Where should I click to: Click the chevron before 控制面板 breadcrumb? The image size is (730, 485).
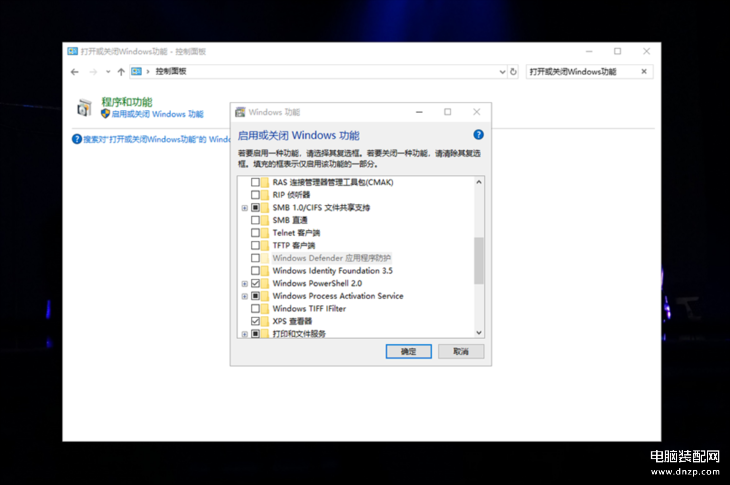click(x=148, y=72)
